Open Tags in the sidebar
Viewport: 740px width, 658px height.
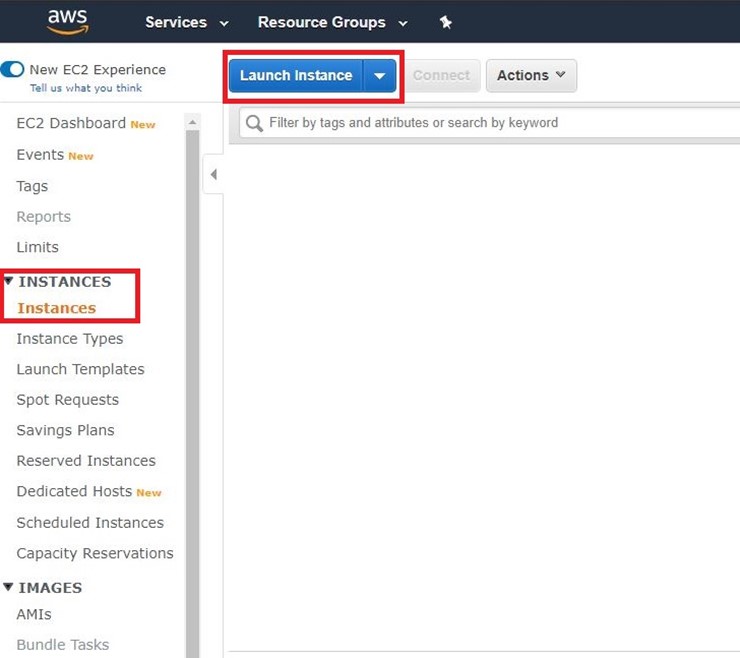click(32, 186)
